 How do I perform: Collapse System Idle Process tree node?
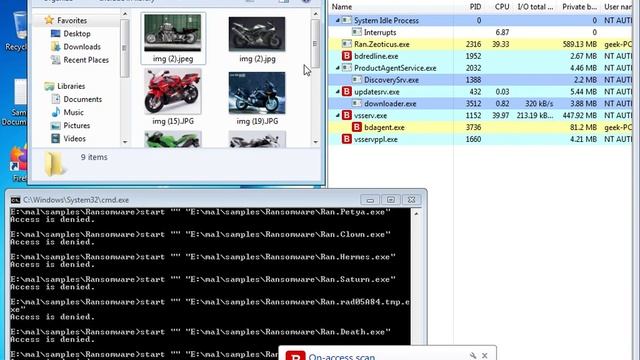[x=338, y=20]
